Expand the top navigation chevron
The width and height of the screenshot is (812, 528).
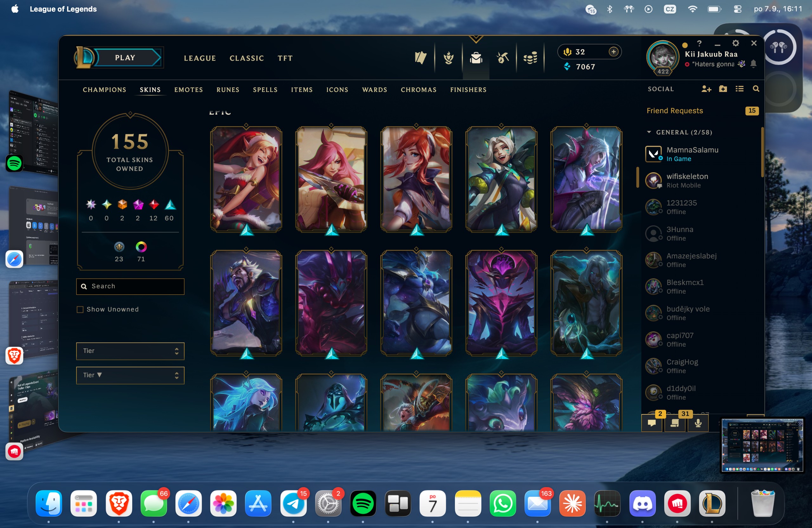[476, 39]
